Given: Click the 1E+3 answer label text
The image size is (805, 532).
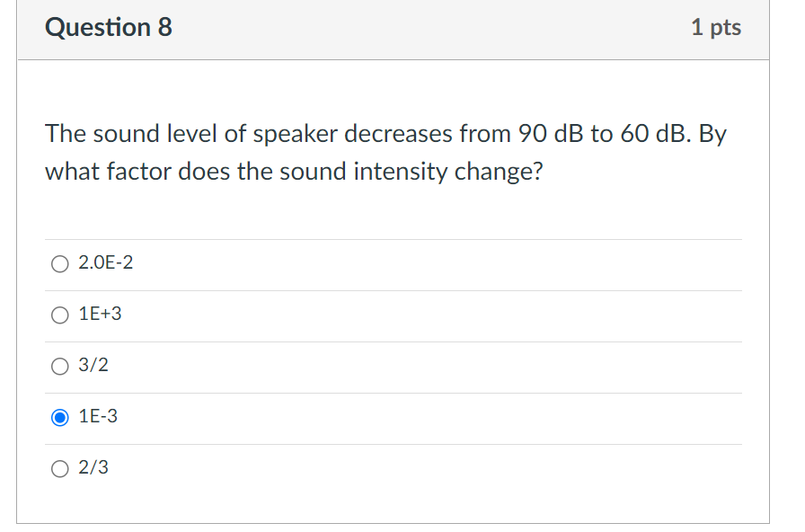Looking at the screenshot, I should (x=100, y=315).
